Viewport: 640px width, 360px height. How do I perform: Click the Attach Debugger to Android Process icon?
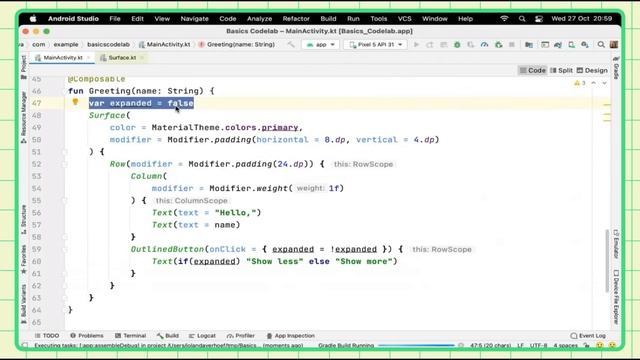tap(498, 44)
